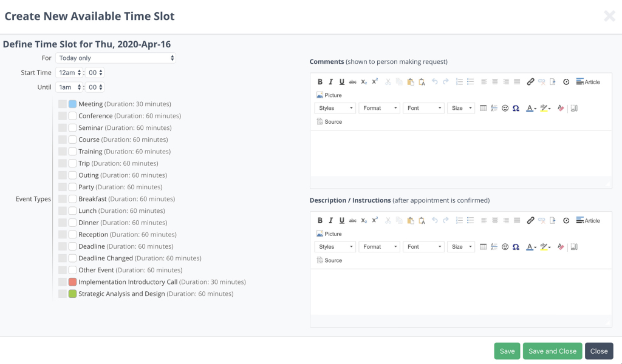
Task: Insert a hyperlink in the Comments toolbar
Action: coord(531,81)
